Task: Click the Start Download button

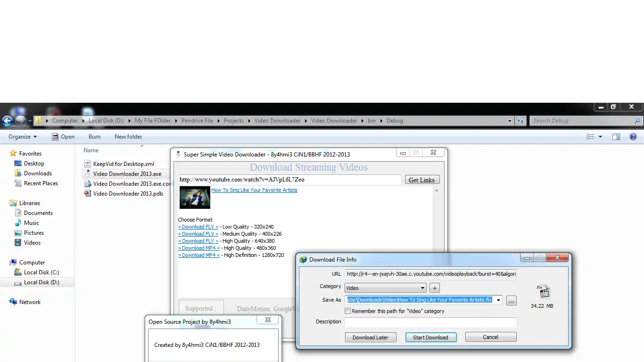Action: [430, 337]
